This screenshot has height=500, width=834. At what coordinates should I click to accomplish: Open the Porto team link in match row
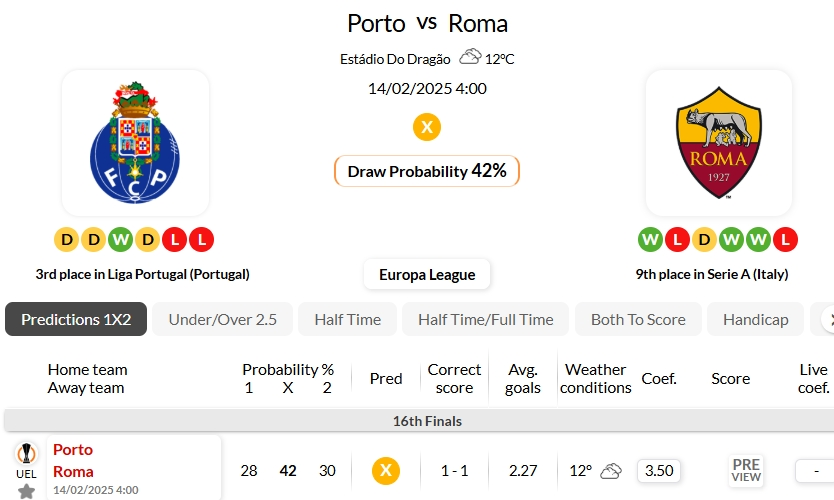[x=73, y=450]
